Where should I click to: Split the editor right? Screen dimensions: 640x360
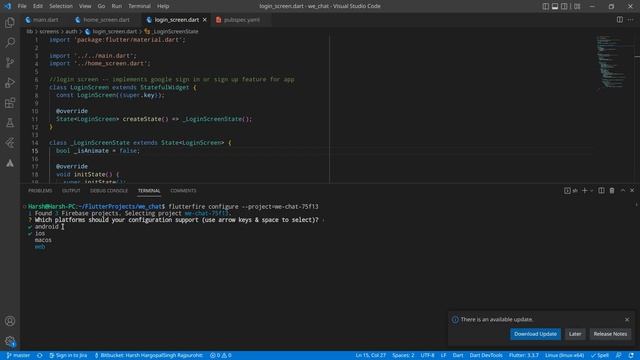point(620,20)
